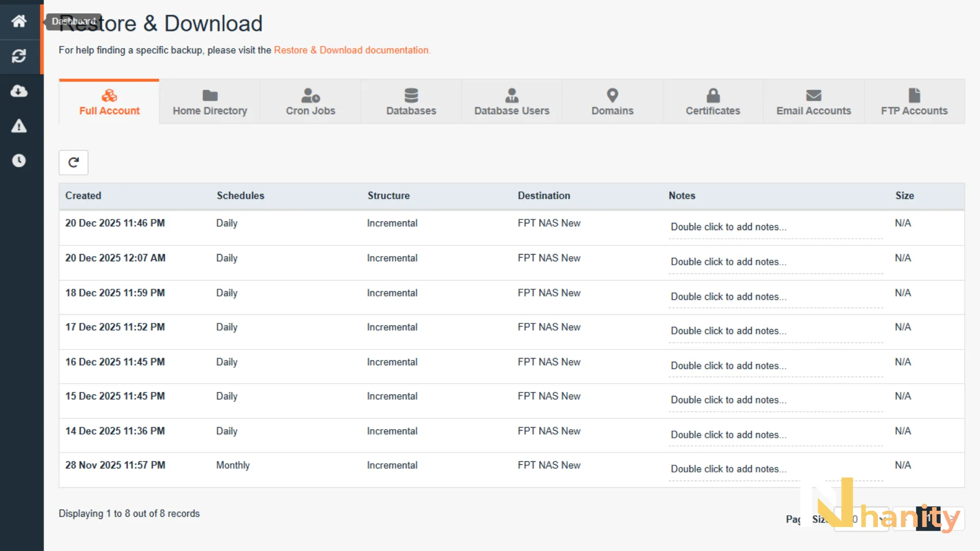This screenshot has width=980, height=551.
Task: Open the warning triangle alerts icon
Action: click(x=19, y=126)
